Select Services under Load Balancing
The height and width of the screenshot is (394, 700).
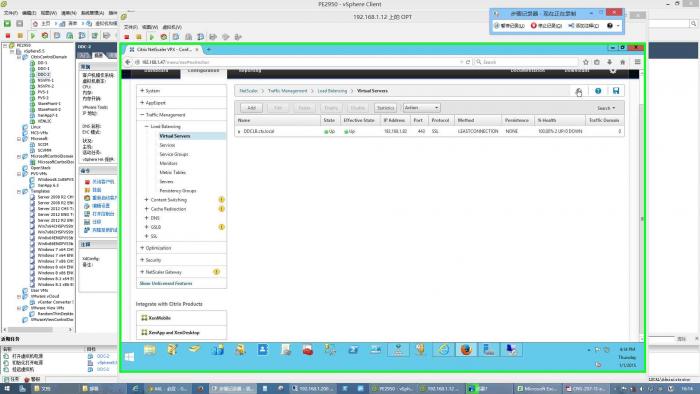point(167,145)
